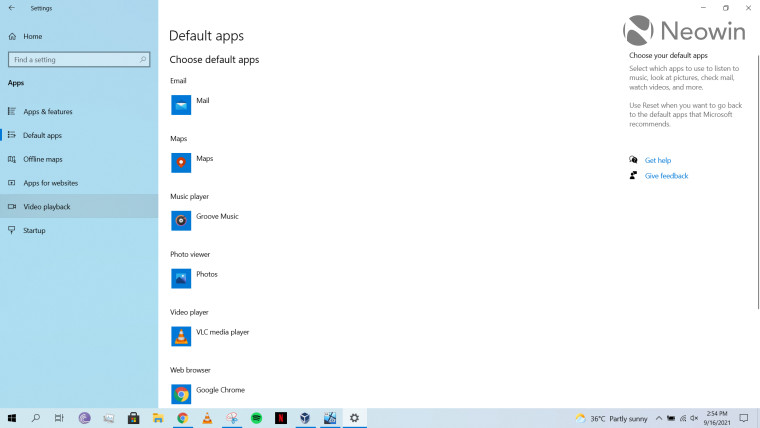Click the Photos app icon
760x428 pixels.
(x=181, y=279)
